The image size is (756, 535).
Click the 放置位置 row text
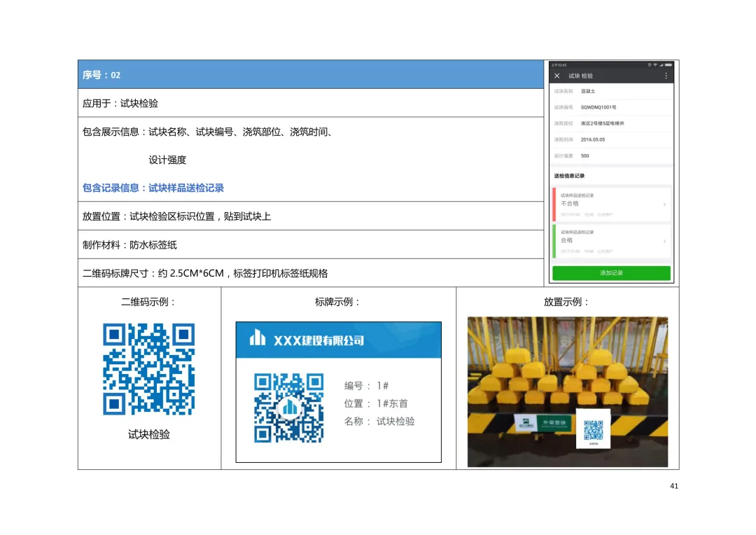point(176,216)
